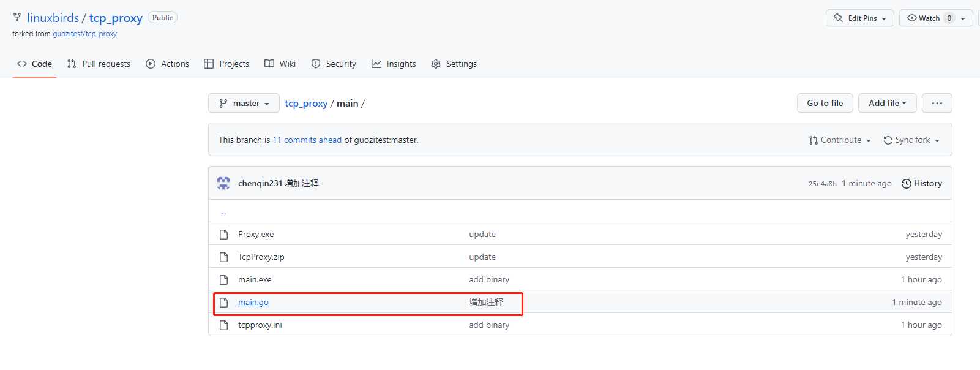This screenshot has height=370, width=980.
Task: Open the linuxbirds owner link
Action: click(53, 18)
